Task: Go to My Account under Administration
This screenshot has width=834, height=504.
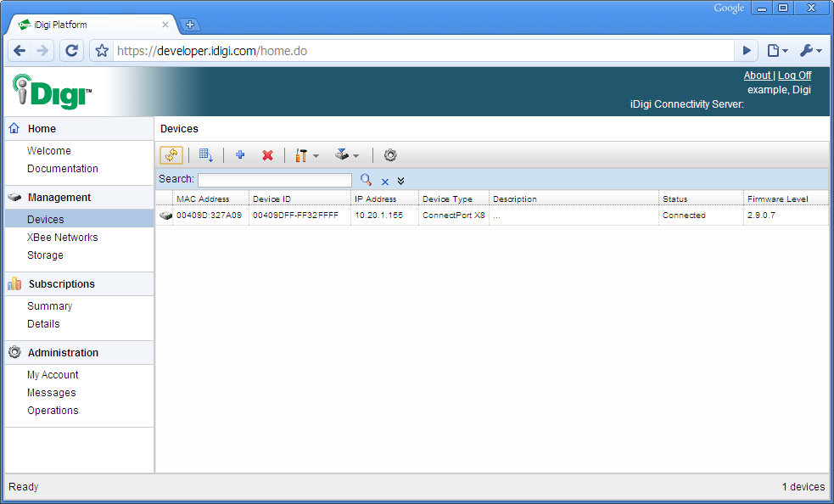Action: [x=53, y=375]
